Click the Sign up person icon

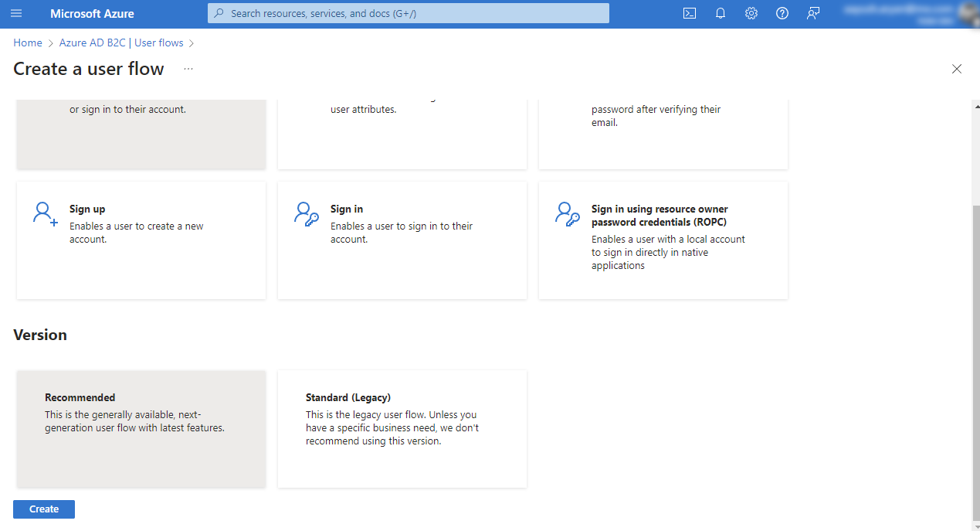[x=44, y=214]
